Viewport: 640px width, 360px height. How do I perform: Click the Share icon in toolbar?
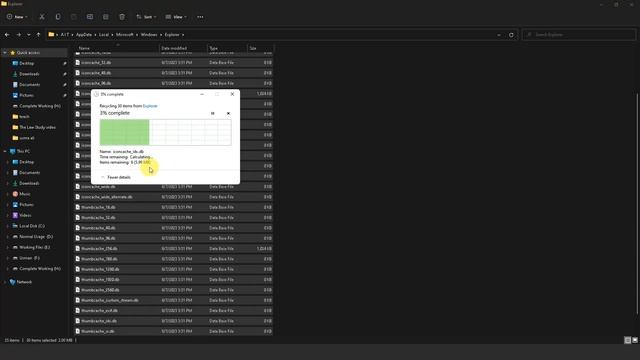(106, 17)
